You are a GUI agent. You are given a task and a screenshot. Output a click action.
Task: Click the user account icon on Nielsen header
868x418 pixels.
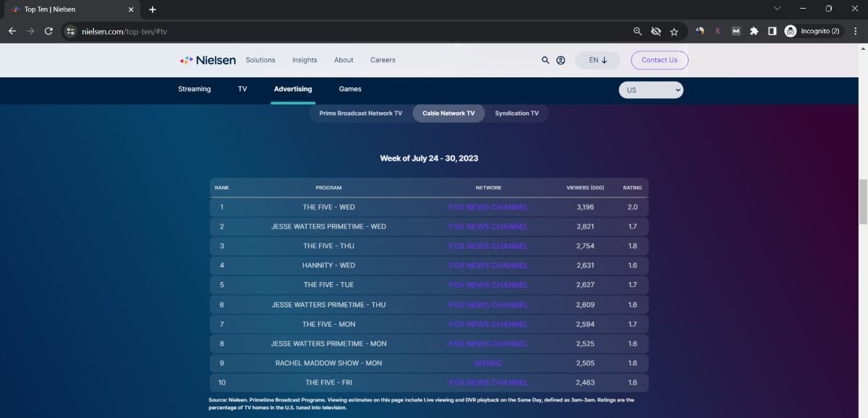click(x=561, y=60)
